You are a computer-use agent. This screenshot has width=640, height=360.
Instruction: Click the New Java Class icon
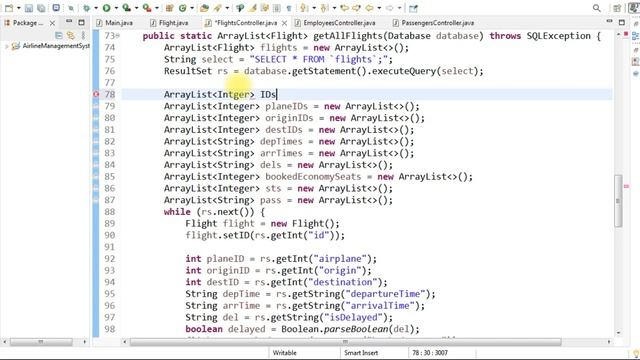pyautogui.click(x=182, y=8)
